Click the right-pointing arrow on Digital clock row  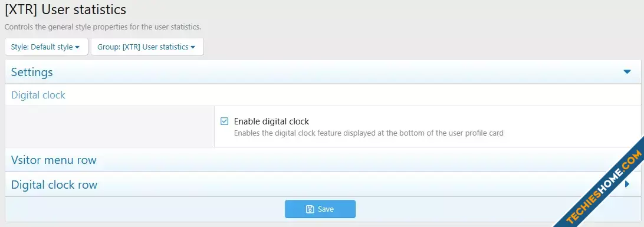coord(627,185)
